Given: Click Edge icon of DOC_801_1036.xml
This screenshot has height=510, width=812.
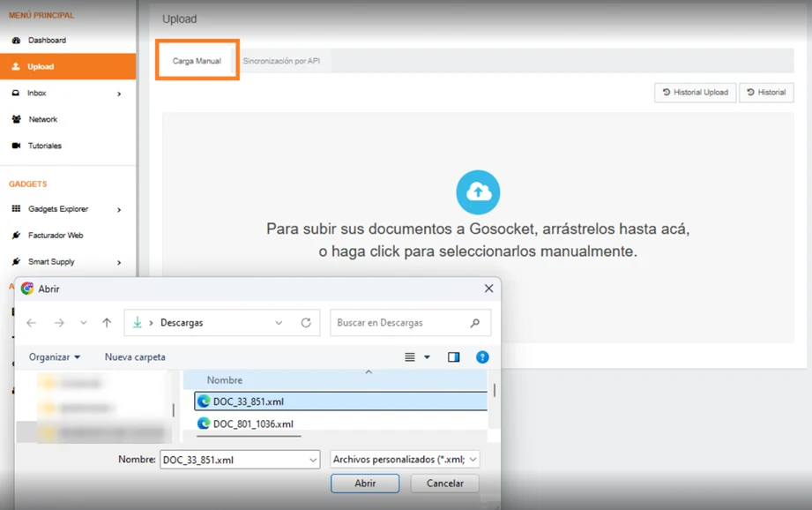Looking at the screenshot, I should 204,424.
